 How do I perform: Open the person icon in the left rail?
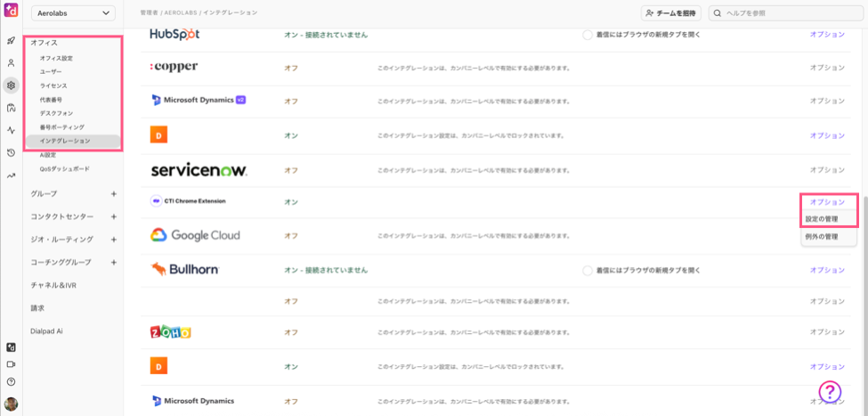click(x=11, y=63)
